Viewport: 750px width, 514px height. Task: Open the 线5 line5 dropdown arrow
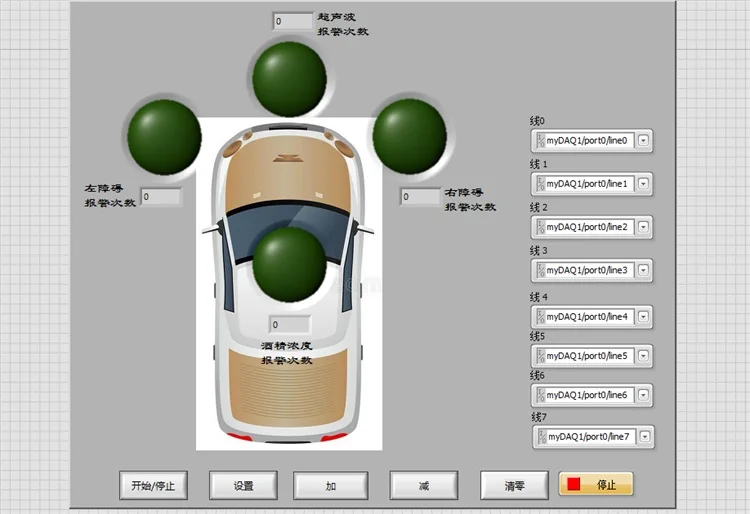pos(643,356)
